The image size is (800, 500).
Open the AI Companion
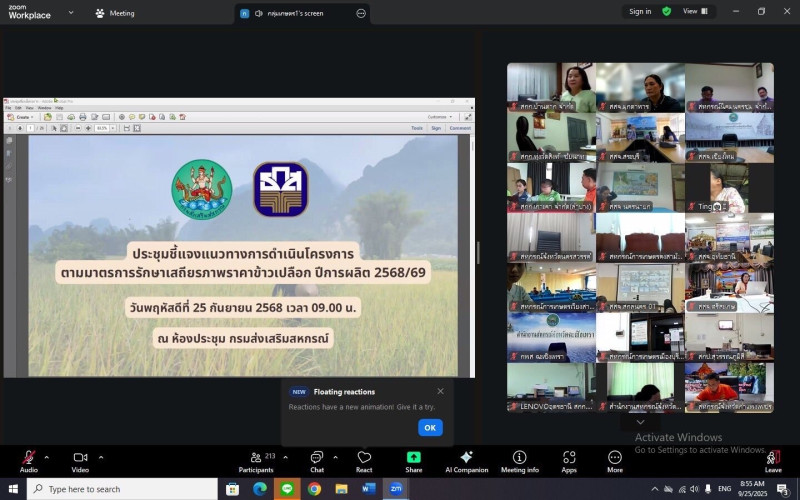point(466,459)
